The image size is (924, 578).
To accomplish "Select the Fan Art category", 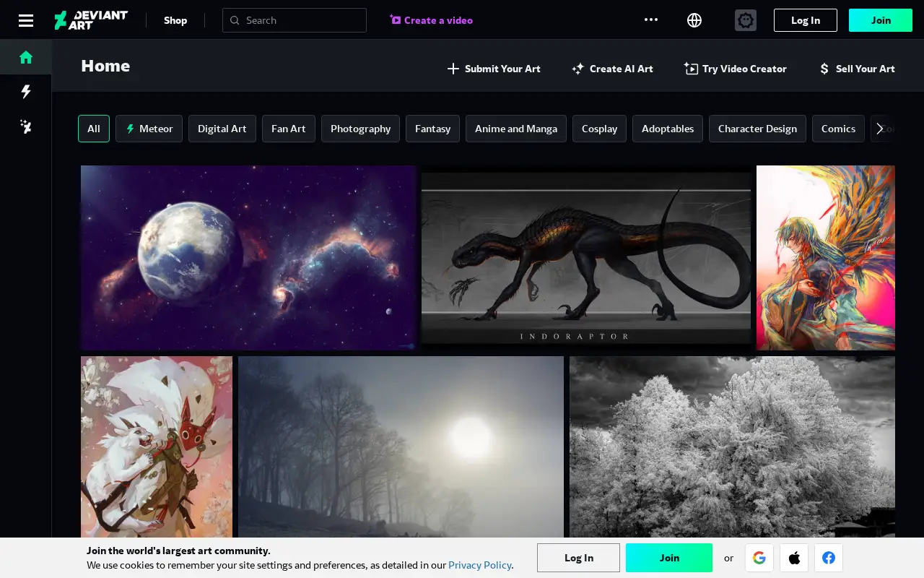I will point(289,129).
